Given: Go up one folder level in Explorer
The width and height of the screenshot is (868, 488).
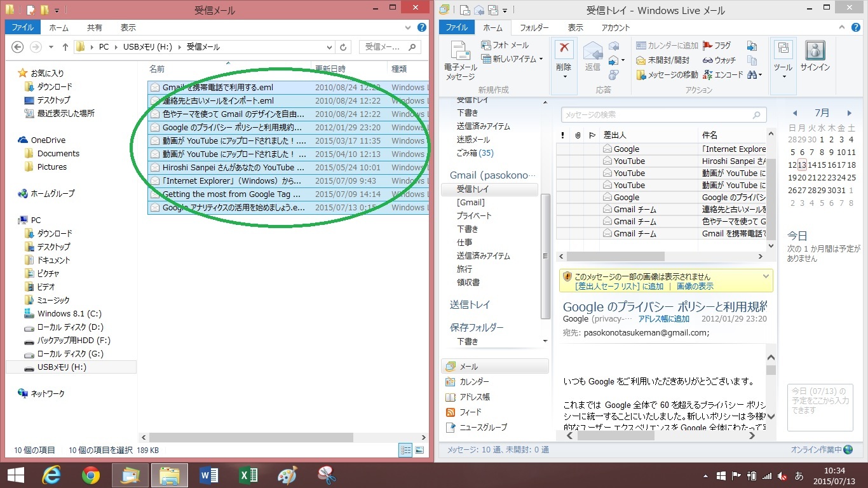Looking at the screenshot, I should click(x=65, y=47).
